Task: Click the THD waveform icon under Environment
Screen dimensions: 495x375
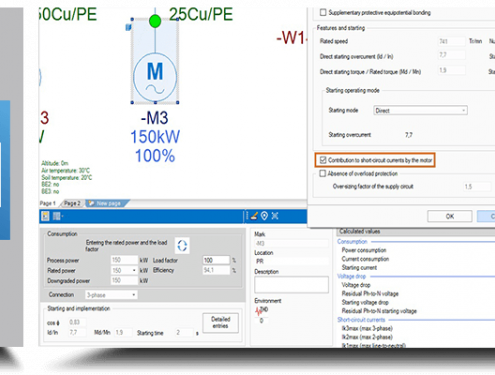Action: 260,311
